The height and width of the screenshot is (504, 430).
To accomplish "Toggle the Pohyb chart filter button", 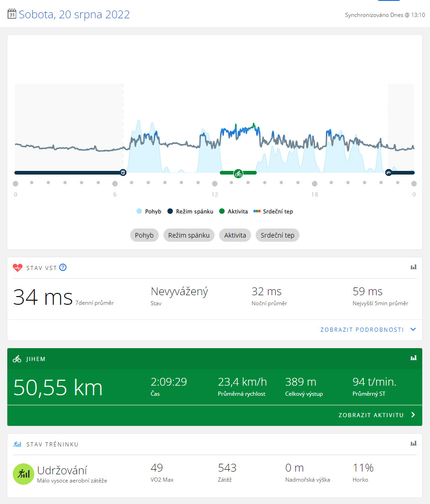I will point(144,235).
